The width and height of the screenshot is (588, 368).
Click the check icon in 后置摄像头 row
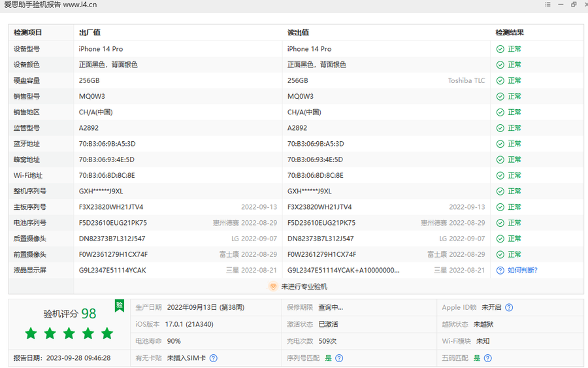[x=500, y=239]
